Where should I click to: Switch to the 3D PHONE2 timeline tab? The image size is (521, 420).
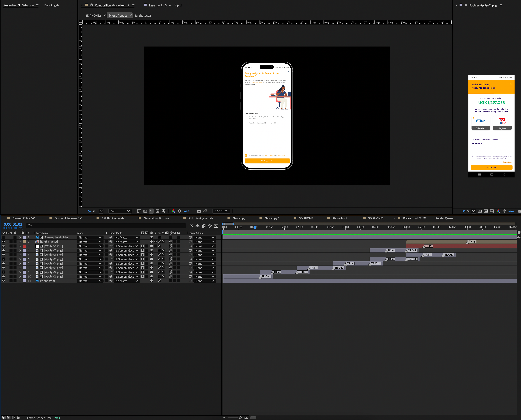[375, 218]
